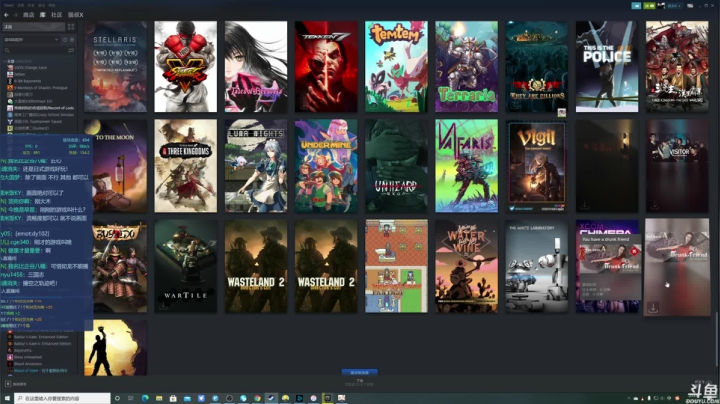Viewport: 720px width, 404px height.
Task: Click the plus icon to add a game
Action: [x=8, y=384]
